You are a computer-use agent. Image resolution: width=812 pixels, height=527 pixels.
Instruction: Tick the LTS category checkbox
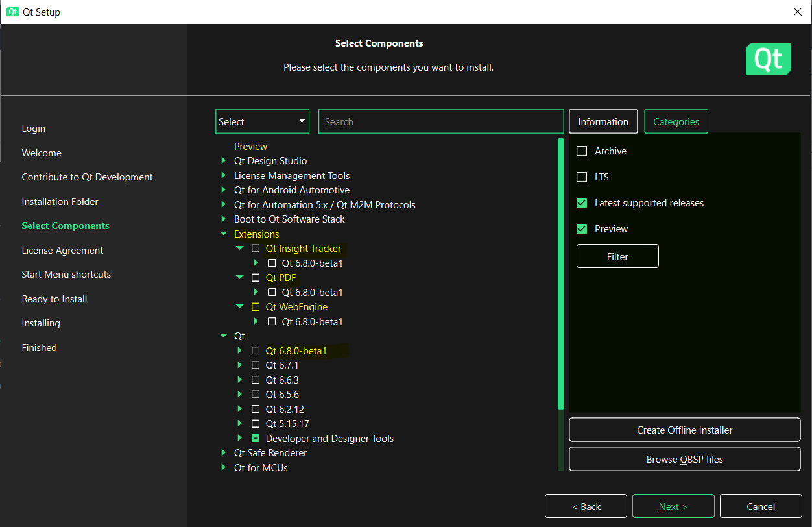coord(582,177)
